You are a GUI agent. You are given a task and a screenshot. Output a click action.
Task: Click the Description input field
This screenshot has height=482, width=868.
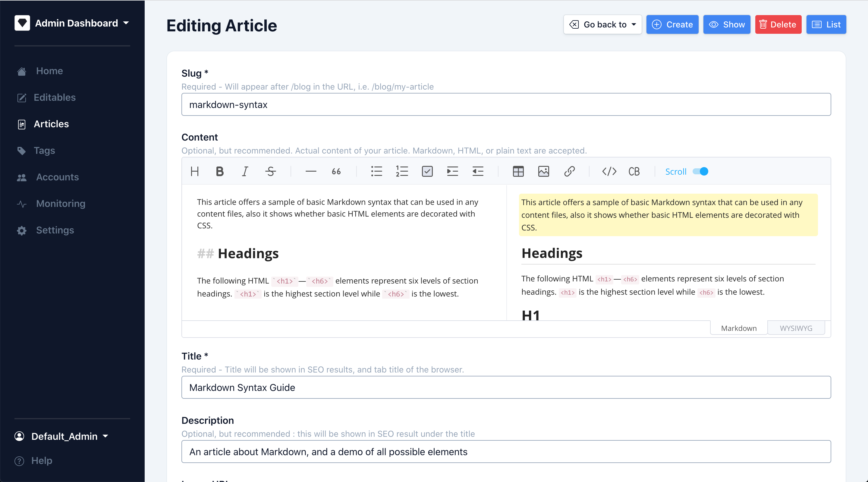coord(506,452)
